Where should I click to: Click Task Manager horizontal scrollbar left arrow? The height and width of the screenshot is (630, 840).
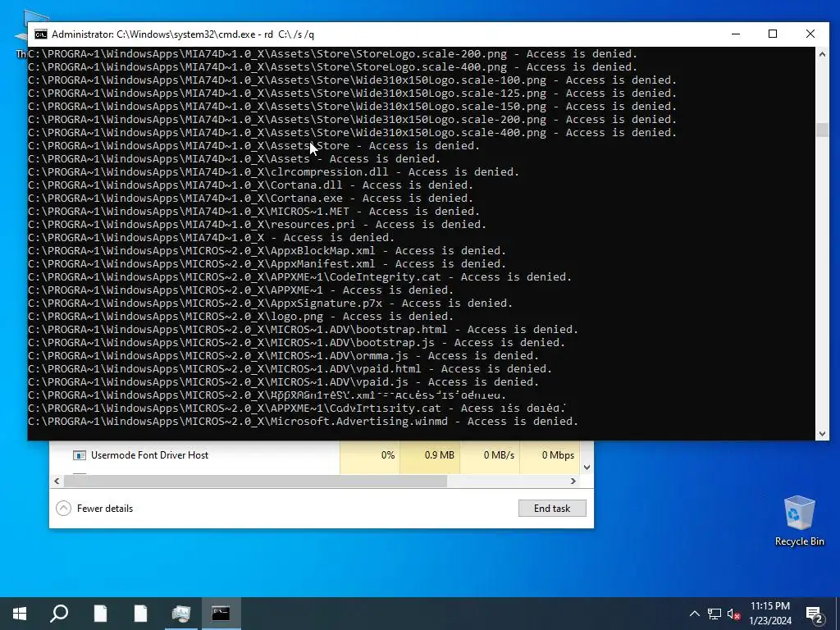(x=57, y=481)
